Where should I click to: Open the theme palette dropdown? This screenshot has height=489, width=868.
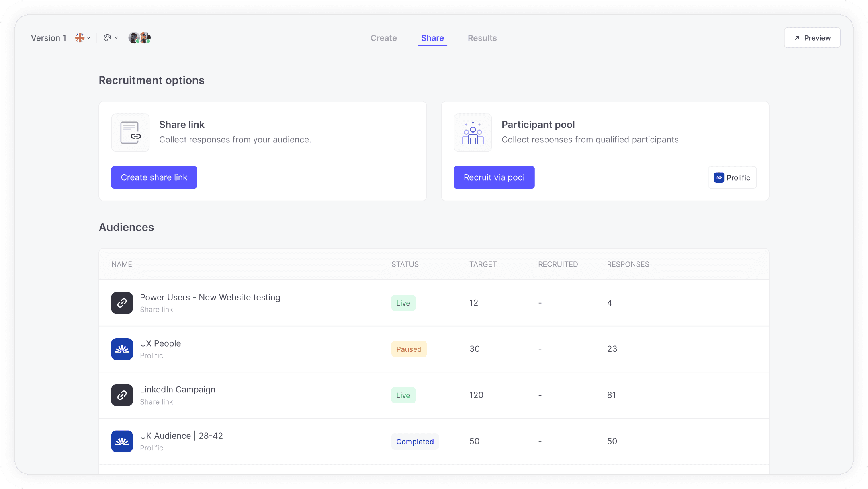111,38
